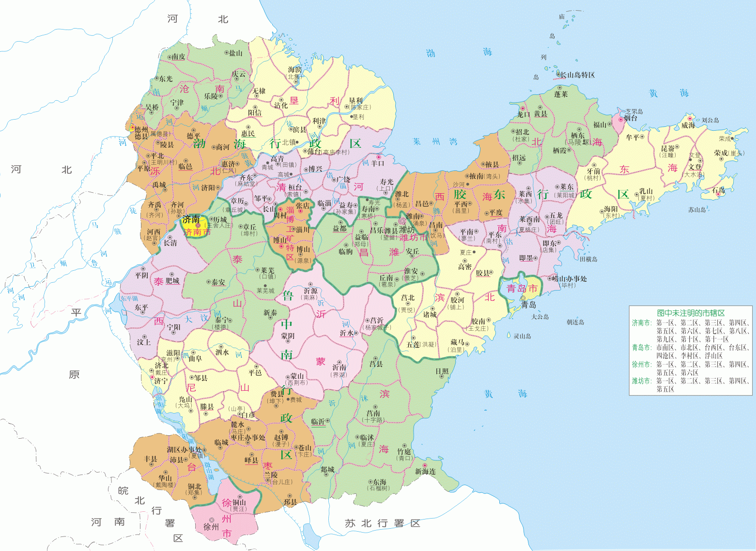Click the 新泰 county label
Image resolution: width=756 pixels, height=551 pixels.
click(x=270, y=313)
